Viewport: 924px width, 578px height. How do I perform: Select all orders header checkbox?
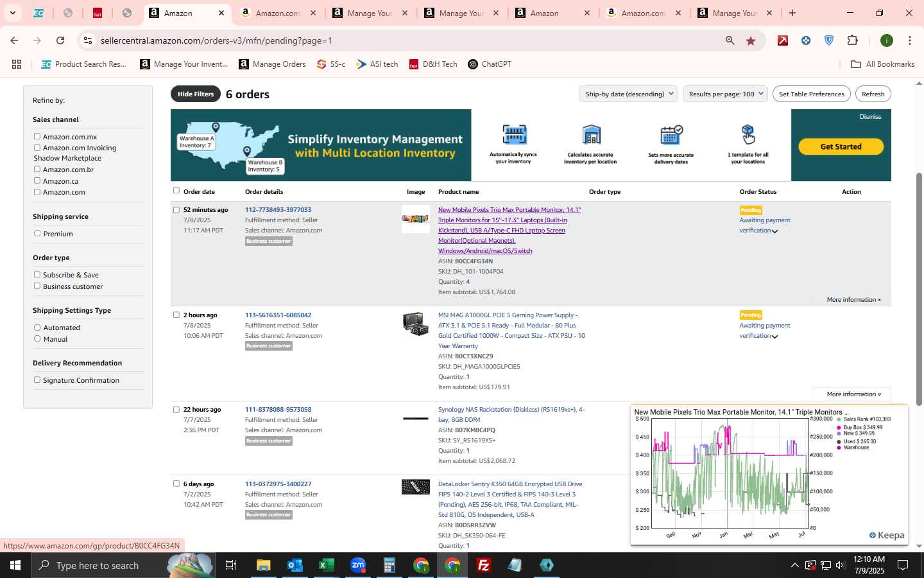176,190
